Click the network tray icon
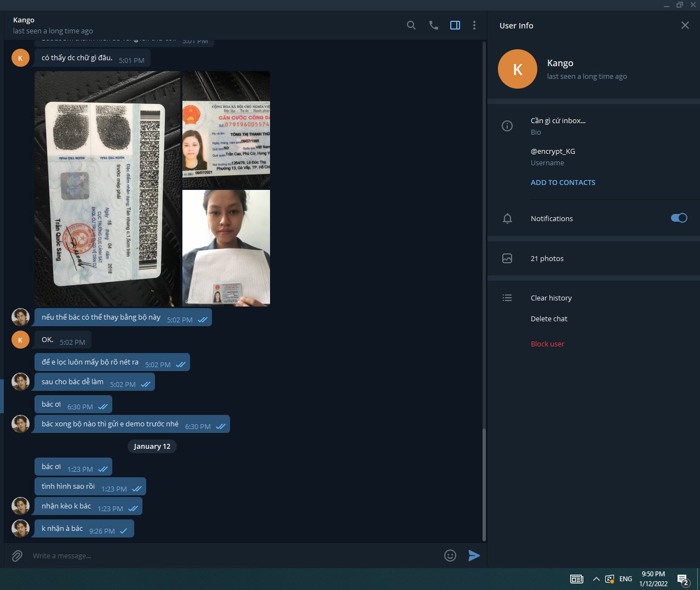 610,579
